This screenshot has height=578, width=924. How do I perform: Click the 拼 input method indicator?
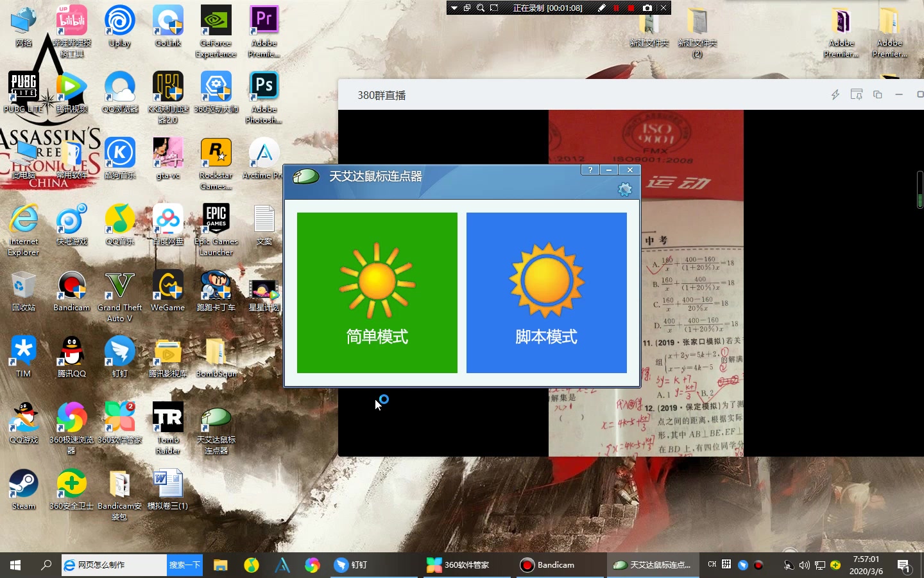click(726, 565)
